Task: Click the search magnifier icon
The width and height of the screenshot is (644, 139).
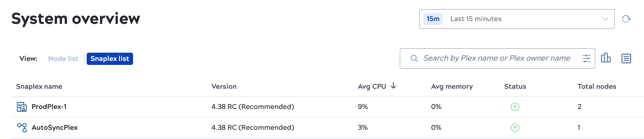Action: pos(414,58)
